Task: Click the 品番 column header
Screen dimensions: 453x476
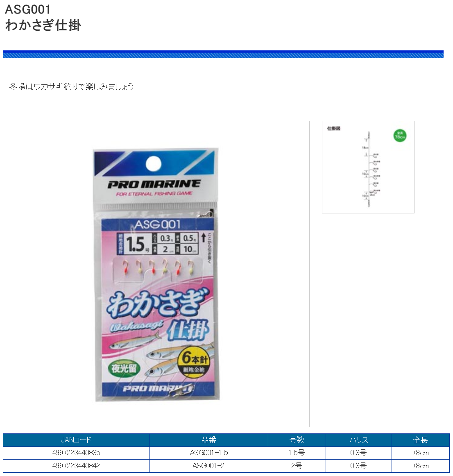Action: click(208, 440)
